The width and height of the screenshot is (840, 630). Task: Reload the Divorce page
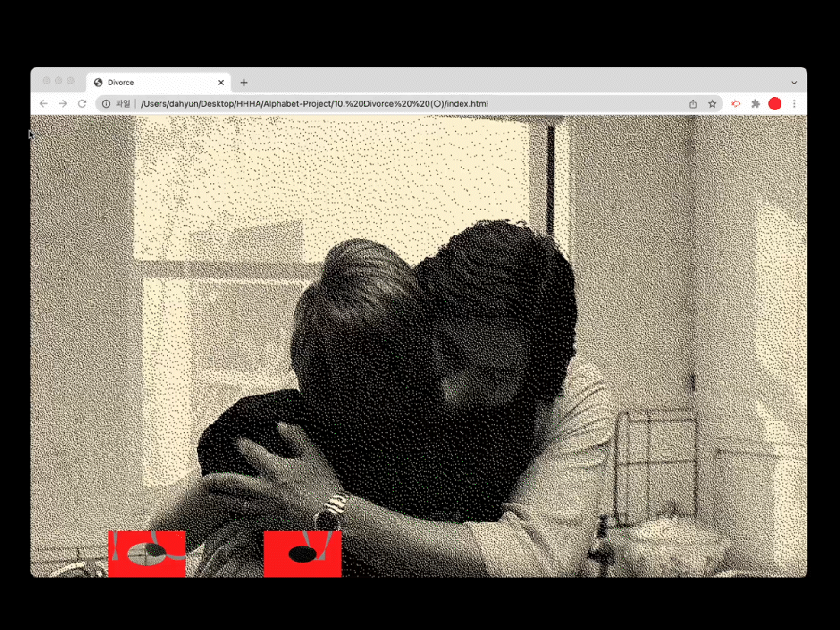coord(82,104)
